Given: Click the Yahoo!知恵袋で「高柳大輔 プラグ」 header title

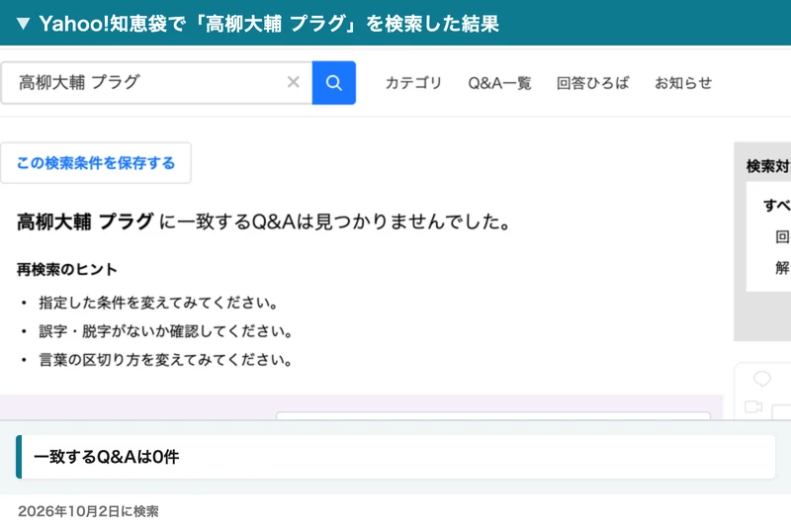Looking at the screenshot, I should (269, 23).
